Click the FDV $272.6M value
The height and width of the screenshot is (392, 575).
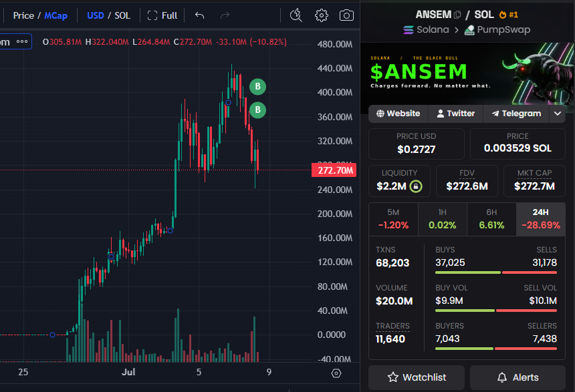click(x=467, y=186)
